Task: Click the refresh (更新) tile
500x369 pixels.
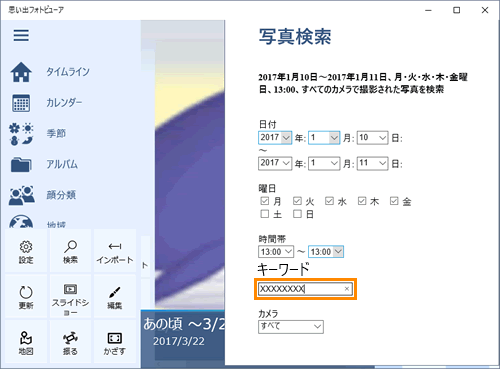Action: 26,296
